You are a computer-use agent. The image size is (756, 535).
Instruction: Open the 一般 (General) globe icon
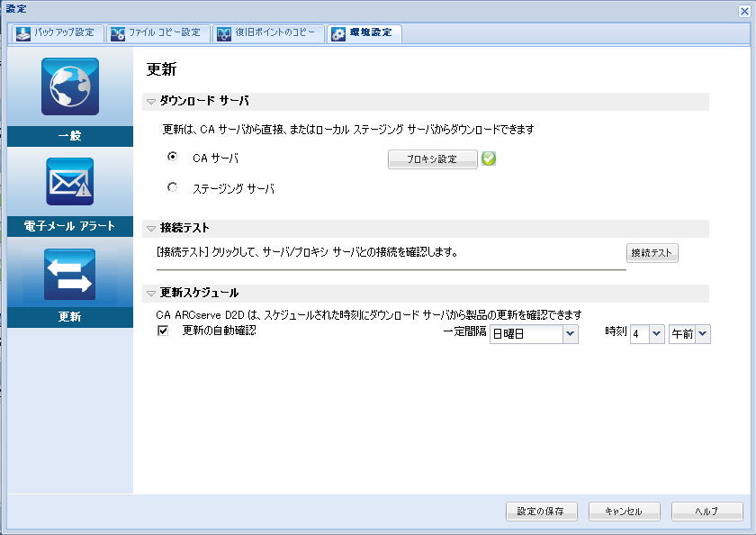(70, 86)
